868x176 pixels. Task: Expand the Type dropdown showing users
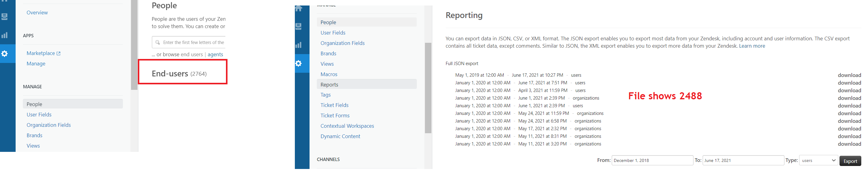pos(818,160)
